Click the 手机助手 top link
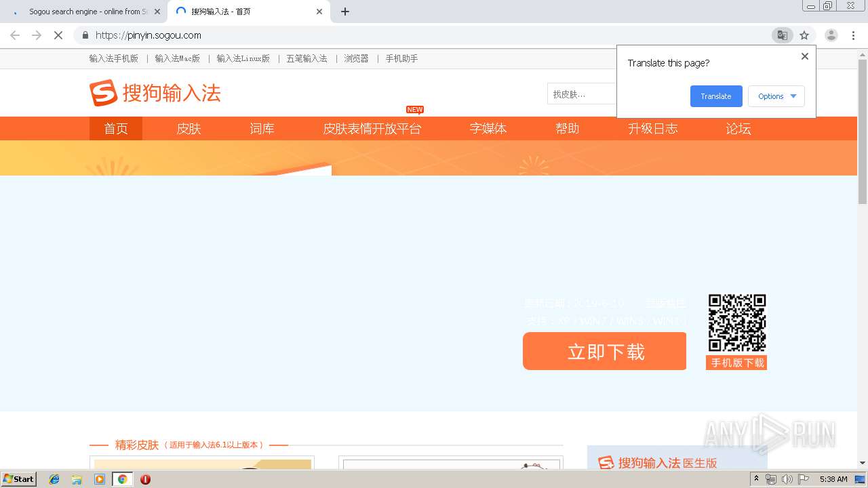Screen dimensions: 868x488 pyautogui.click(x=401, y=58)
